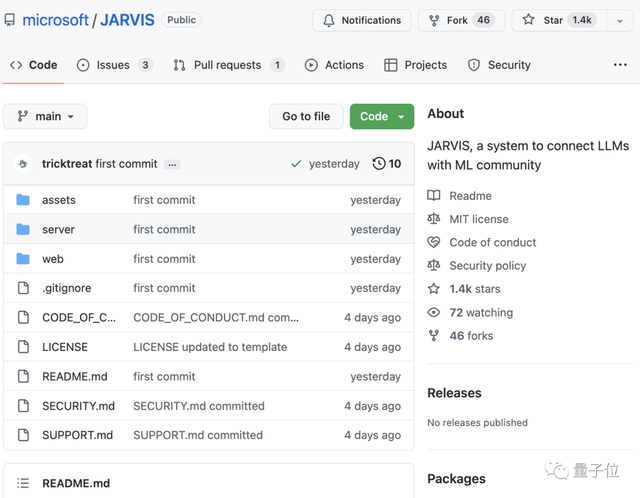Open the commit history clock icon
This screenshot has height=498, width=640.
tap(379, 164)
